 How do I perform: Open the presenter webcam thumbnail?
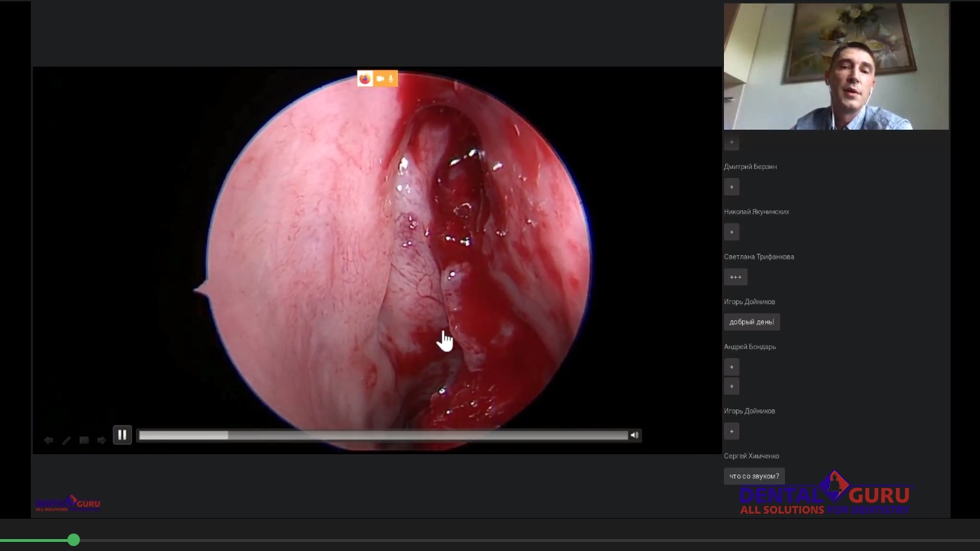835,67
